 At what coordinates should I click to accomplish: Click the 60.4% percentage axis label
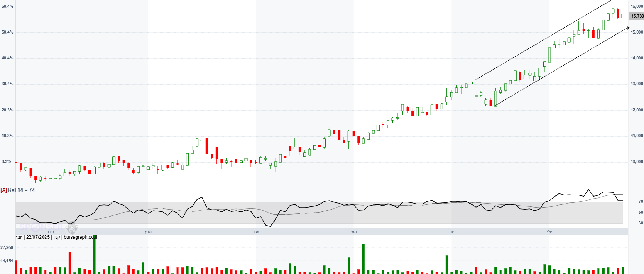[x=7, y=6]
